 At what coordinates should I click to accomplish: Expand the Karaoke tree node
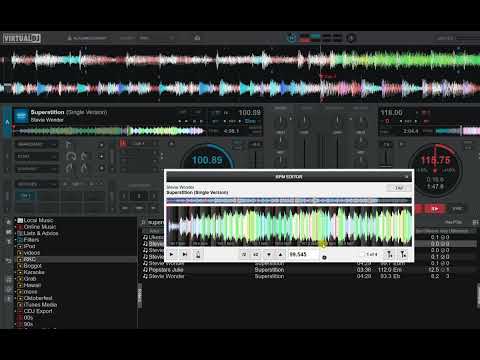15,272
